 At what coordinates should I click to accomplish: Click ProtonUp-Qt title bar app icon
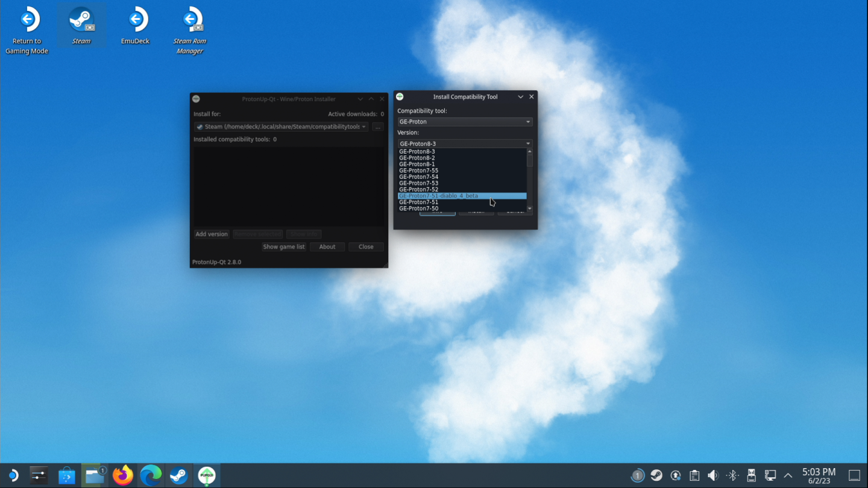tap(196, 99)
